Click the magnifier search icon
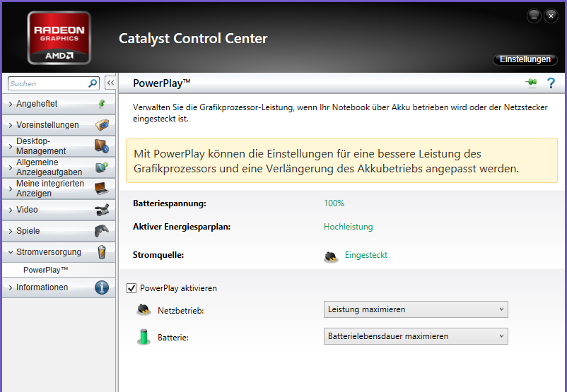The width and height of the screenshot is (567, 392). click(93, 83)
